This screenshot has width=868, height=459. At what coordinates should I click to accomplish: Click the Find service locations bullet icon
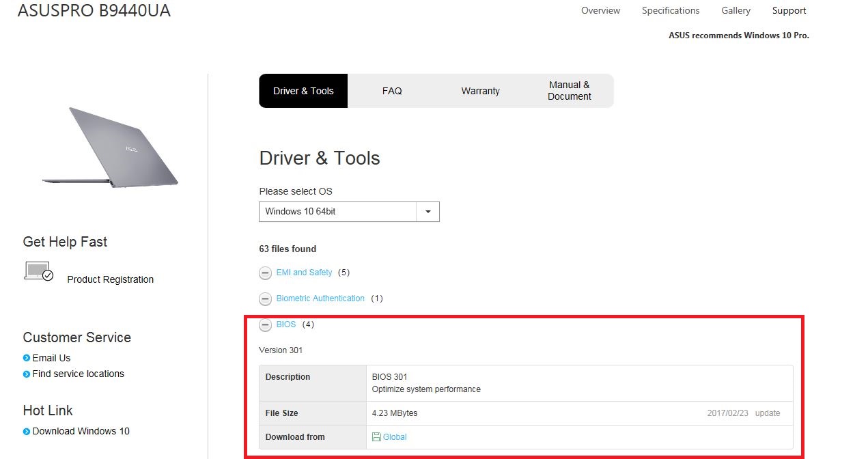tap(27, 374)
